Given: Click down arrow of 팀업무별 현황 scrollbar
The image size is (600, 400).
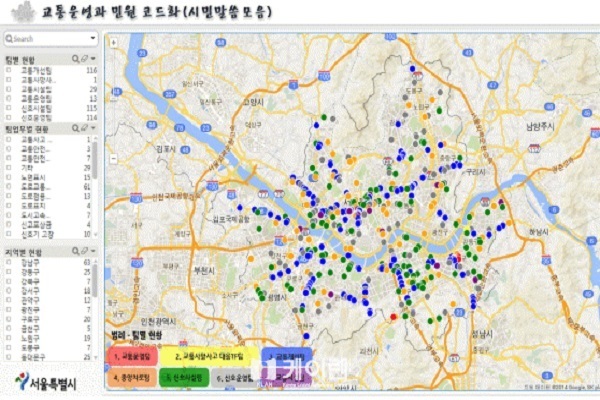Looking at the screenshot, I should click(95, 234).
